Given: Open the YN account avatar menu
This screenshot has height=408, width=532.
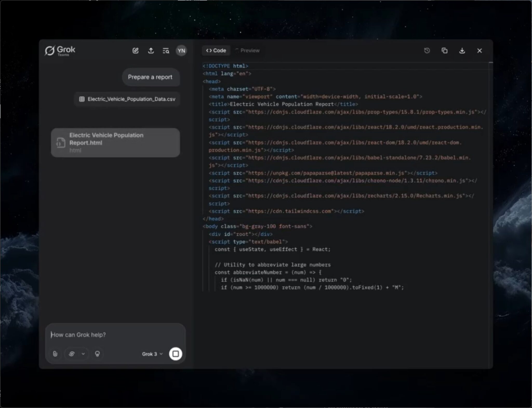Looking at the screenshot, I should pyautogui.click(x=181, y=50).
